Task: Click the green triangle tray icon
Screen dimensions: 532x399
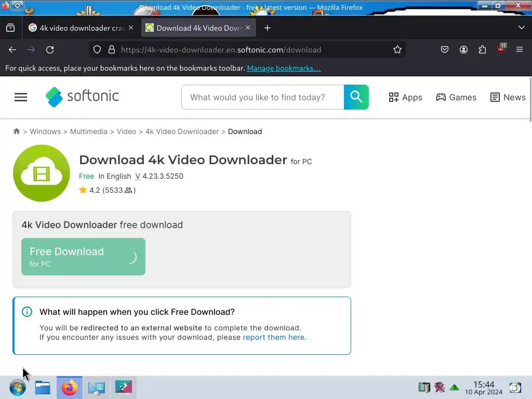Action: (454, 387)
